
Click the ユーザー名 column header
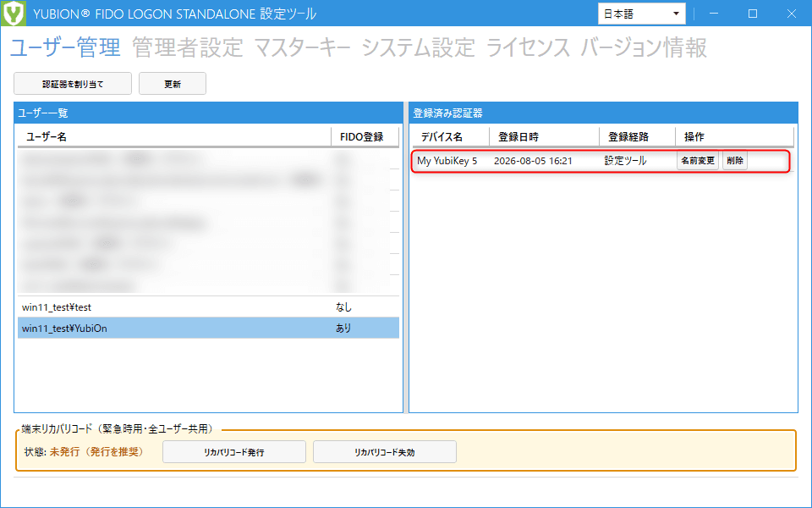point(174,137)
